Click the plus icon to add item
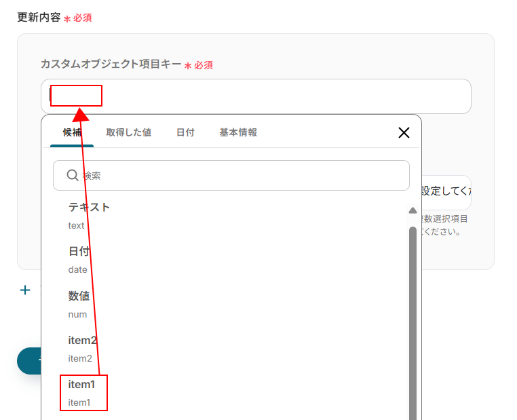 point(25,290)
